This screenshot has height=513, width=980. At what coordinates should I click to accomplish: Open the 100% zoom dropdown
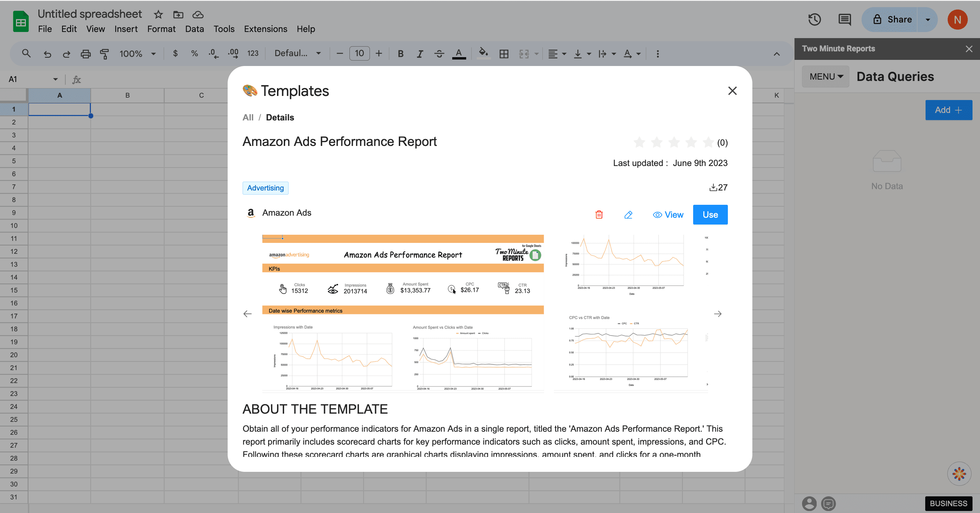click(137, 54)
